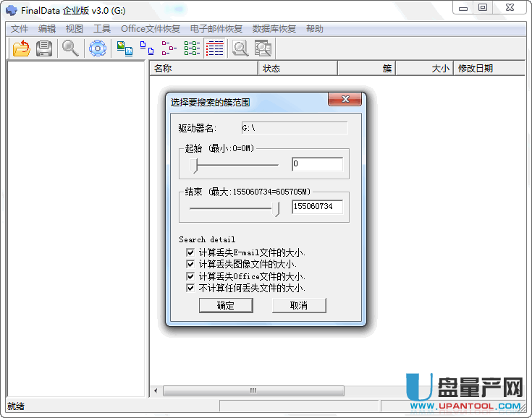This screenshot has width=532, height=418.
Task: Open the 文件 menu
Action: [x=20, y=29]
